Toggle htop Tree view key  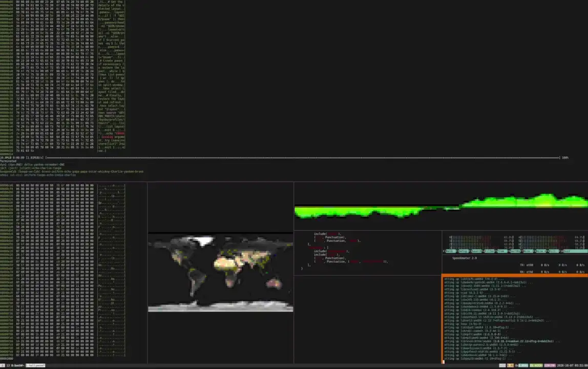coord(502,251)
